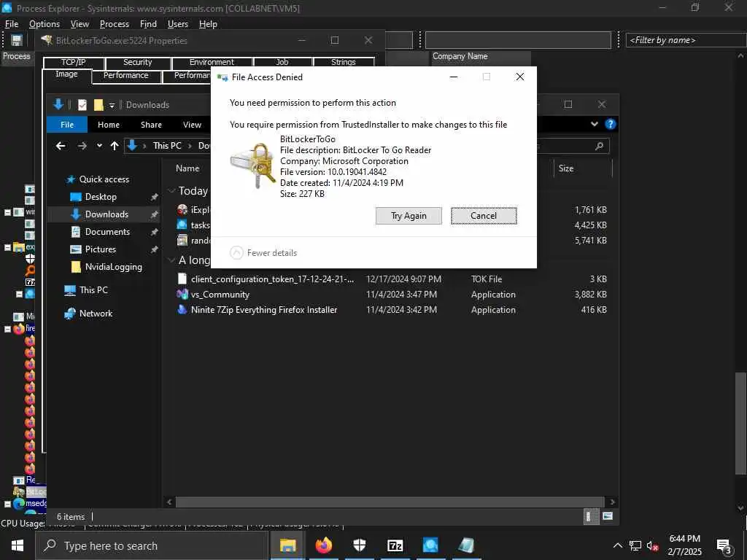Click horizontal scrollbar in Downloads window

(x=390, y=502)
